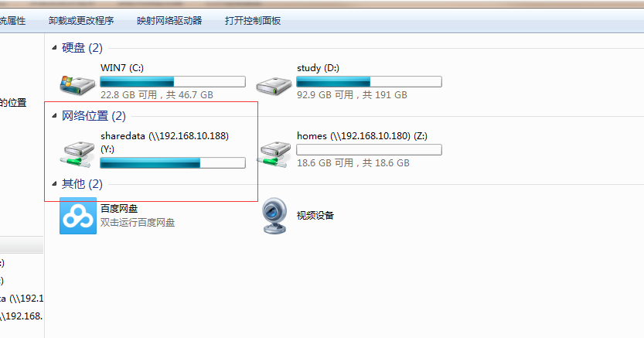Click the C: drive usage bar

tap(173, 81)
